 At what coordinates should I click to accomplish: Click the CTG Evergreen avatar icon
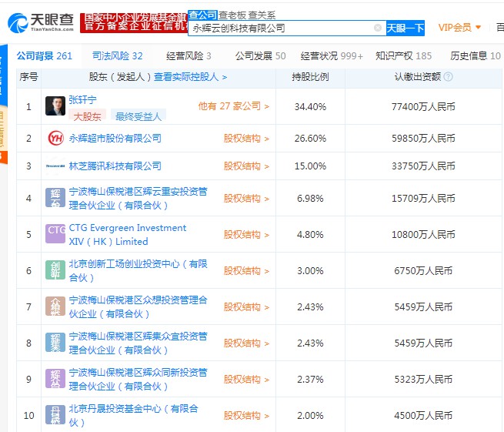click(x=55, y=233)
